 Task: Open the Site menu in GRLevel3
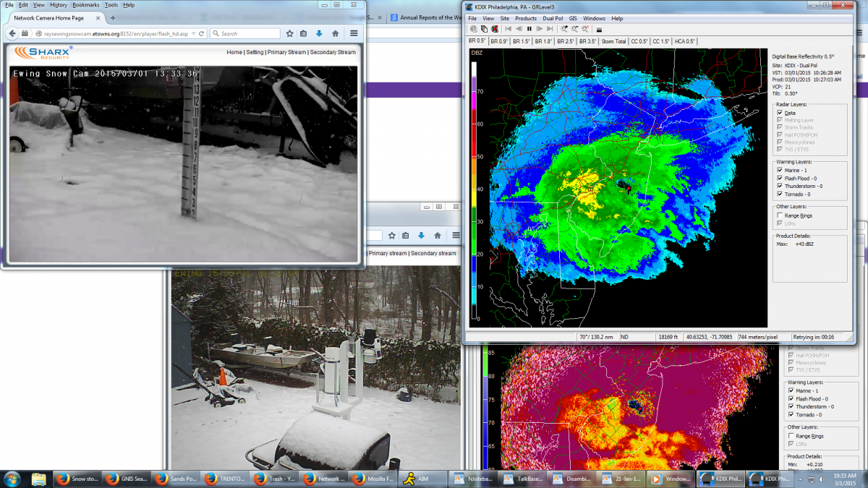[x=505, y=18]
